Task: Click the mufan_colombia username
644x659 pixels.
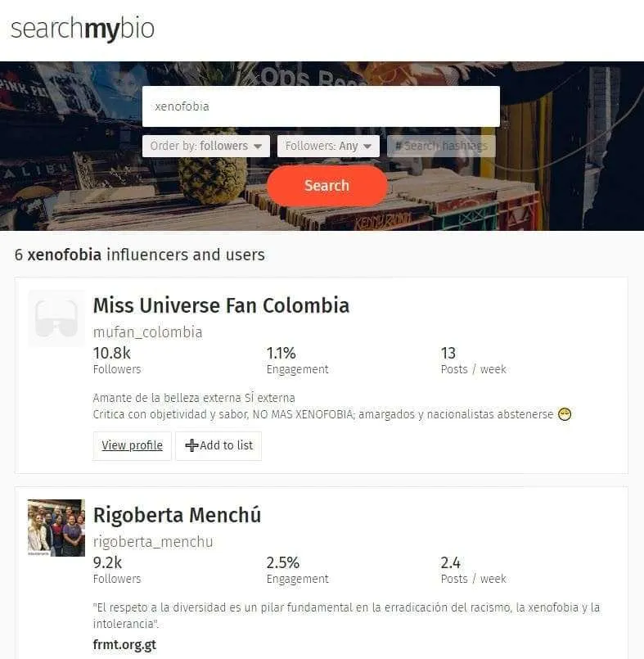Action: [x=147, y=332]
